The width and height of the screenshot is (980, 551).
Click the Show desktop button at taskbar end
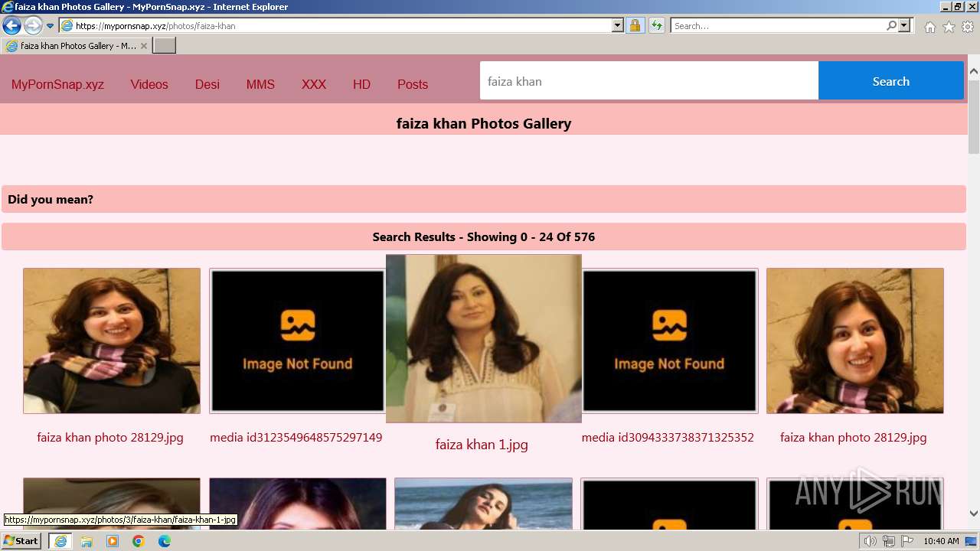tap(972, 541)
